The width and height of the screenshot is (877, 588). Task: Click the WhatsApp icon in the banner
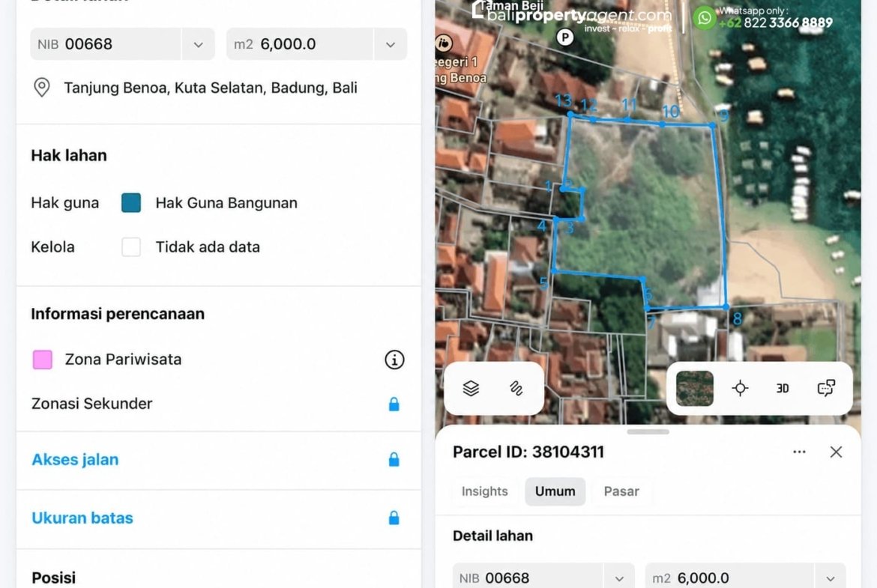click(x=704, y=18)
